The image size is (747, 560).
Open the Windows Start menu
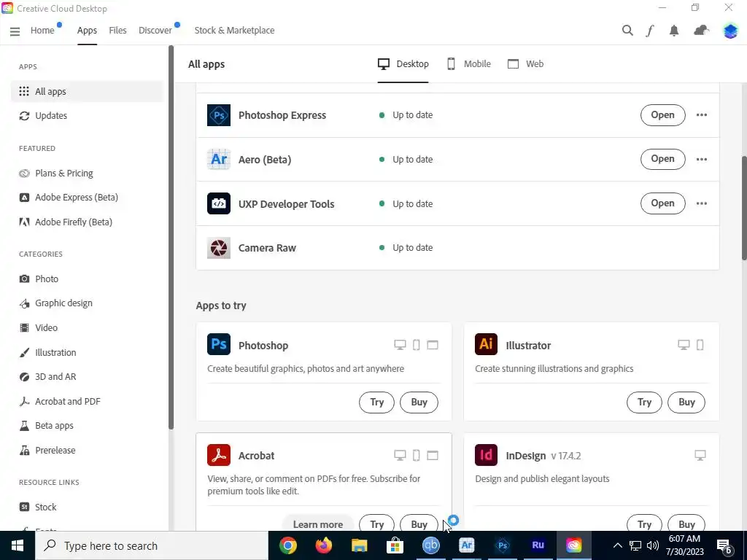(18, 545)
